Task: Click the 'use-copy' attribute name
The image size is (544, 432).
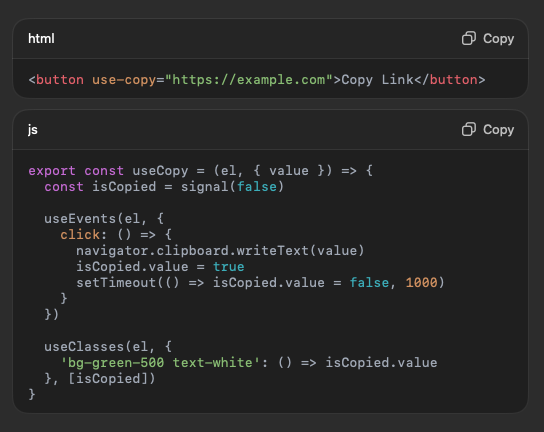Action: click(x=124, y=80)
